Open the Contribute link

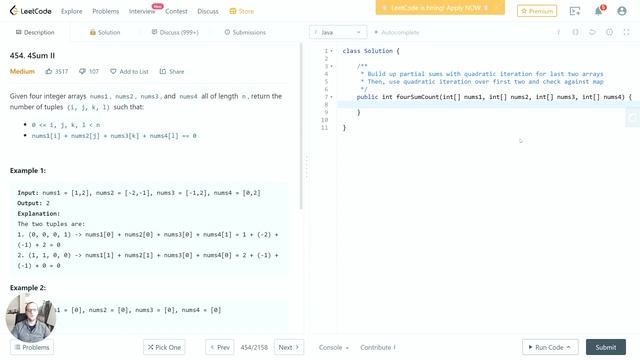coord(378,347)
